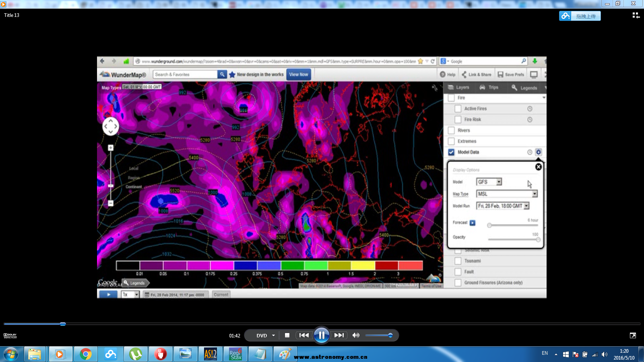Click the green downloads arrow icon
The height and width of the screenshot is (362, 644).
[535, 61]
